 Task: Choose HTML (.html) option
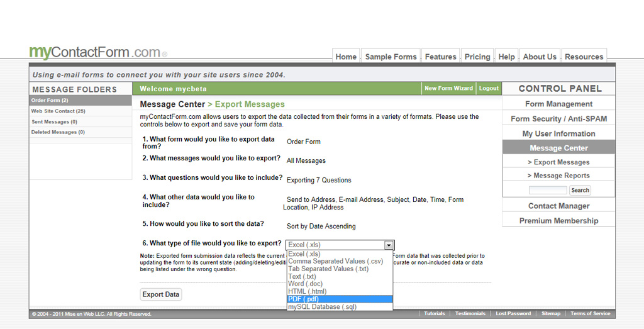[x=340, y=292]
